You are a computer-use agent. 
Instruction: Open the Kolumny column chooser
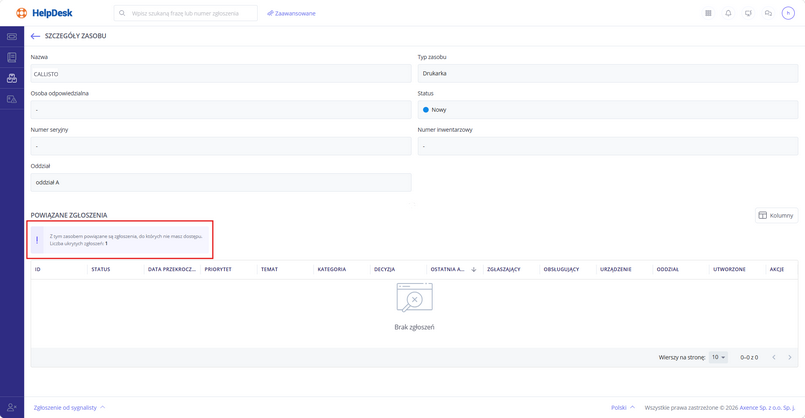(776, 215)
